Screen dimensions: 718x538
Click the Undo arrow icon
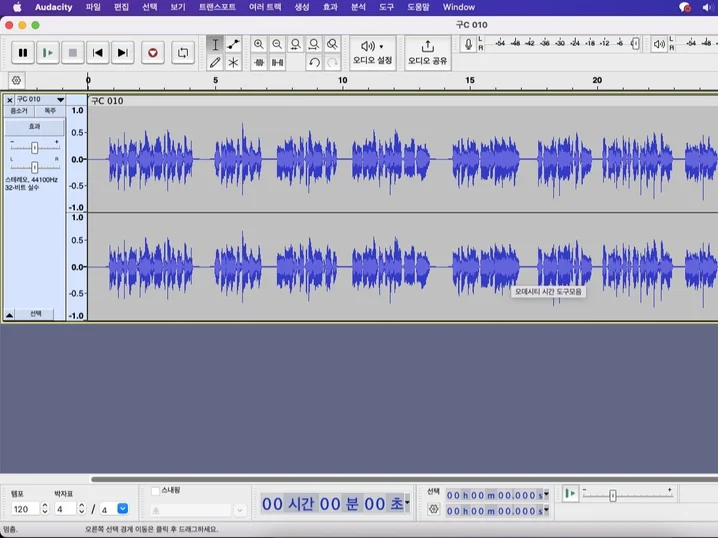pyautogui.click(x=314, y=62)
